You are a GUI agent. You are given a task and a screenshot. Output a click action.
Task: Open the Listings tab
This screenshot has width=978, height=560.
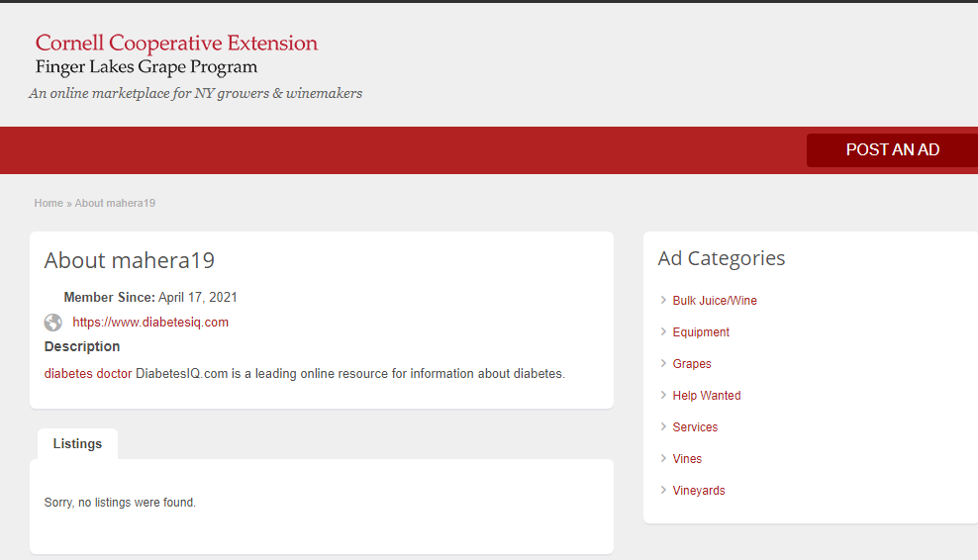tap(77, 444)
